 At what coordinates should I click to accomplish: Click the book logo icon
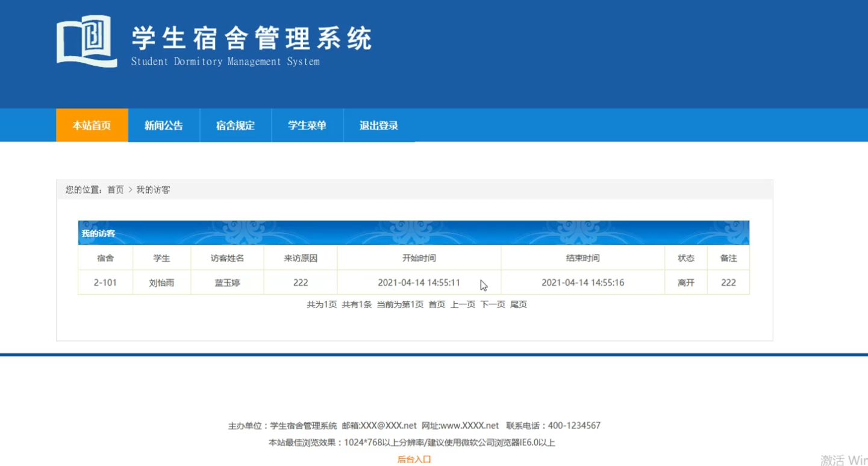[x=87, y=41]
